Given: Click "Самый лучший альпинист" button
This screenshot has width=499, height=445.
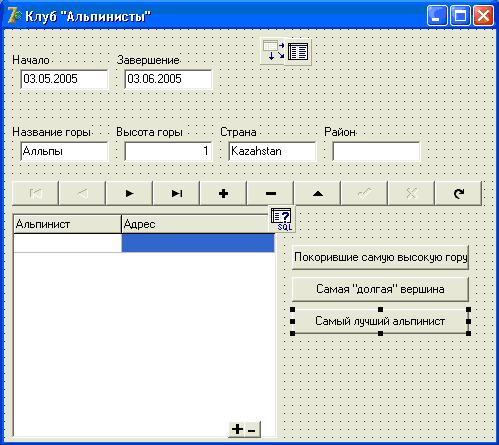Looking at the screenshot, I should click(380, 321).
